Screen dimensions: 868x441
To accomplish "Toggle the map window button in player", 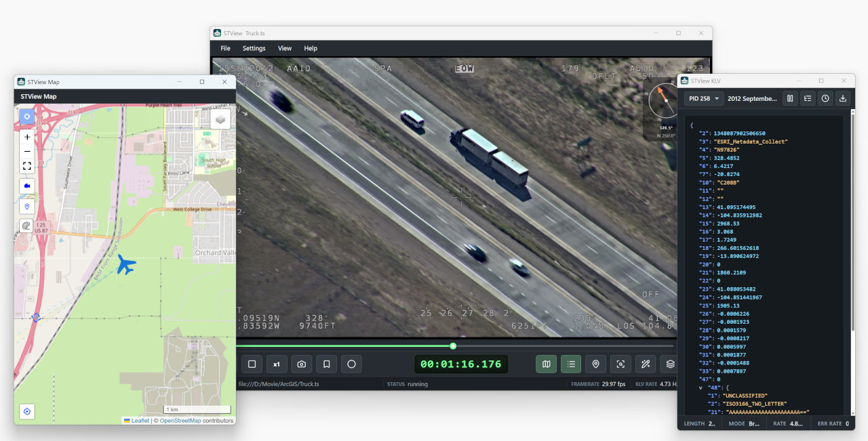I will (x=546, y=364).
